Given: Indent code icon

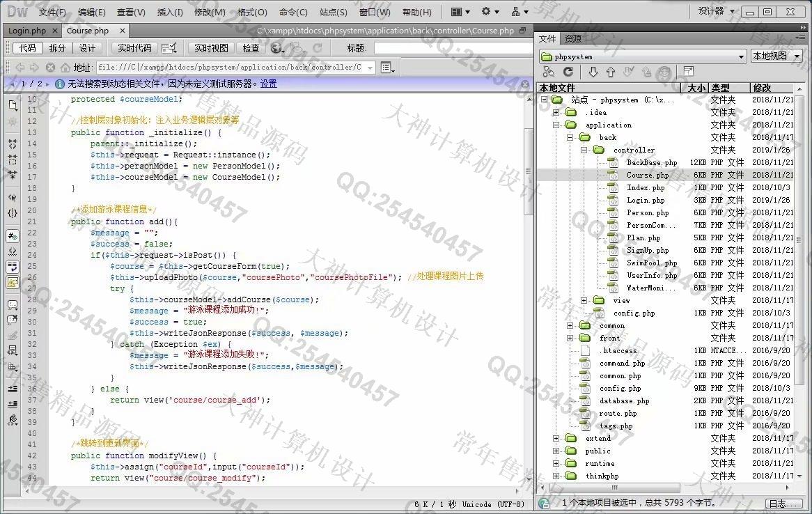Looking at the screenshot, I should [x=13, y=389].
